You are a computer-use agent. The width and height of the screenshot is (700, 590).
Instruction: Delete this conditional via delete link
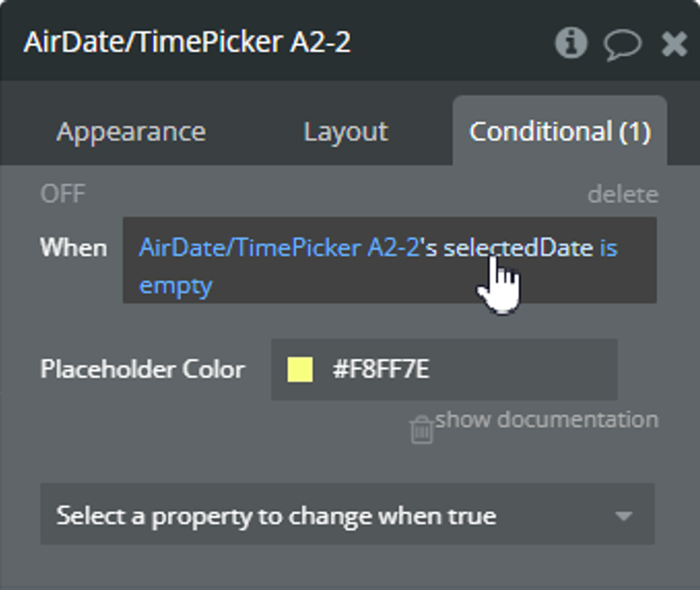[x=623, y=195]
